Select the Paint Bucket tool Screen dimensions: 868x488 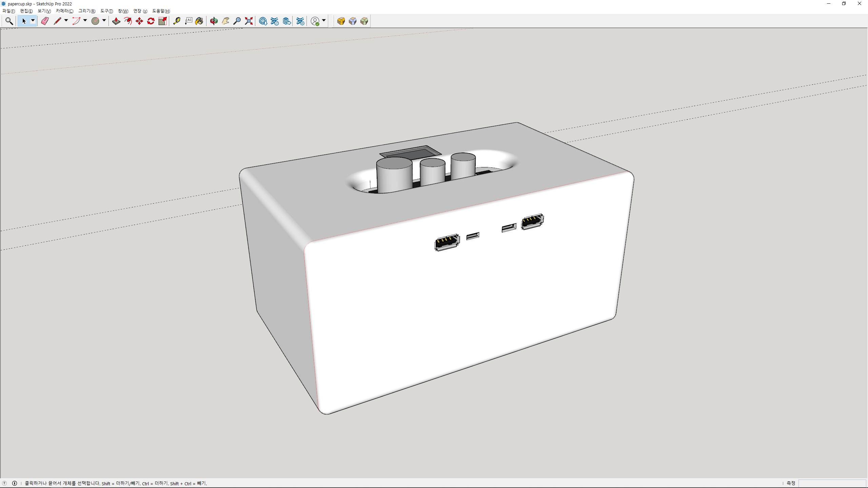(x=199, y=21)
